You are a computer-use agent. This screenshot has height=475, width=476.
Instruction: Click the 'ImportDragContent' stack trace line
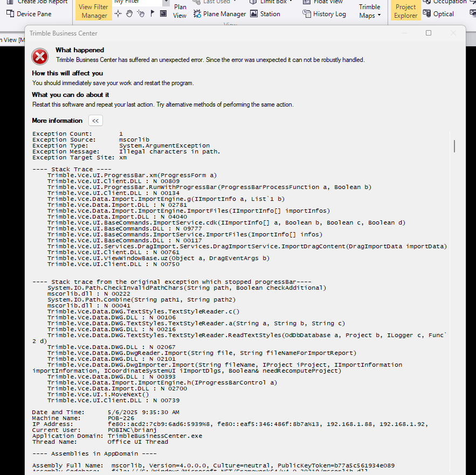pyautogui.click(x=247, y=246)
